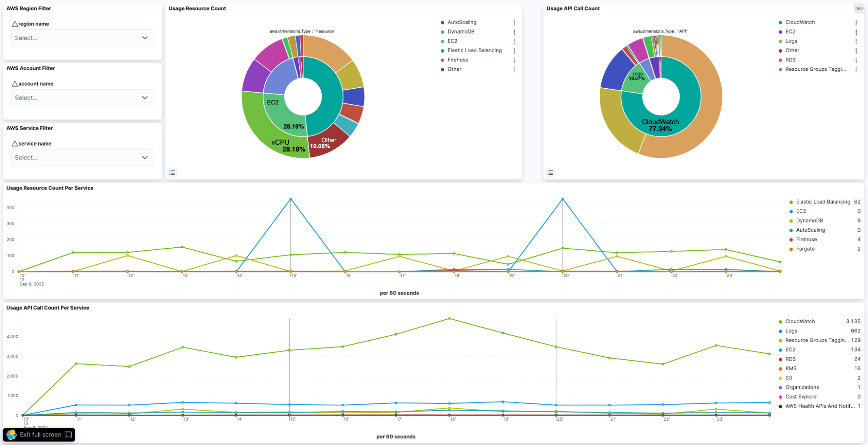Open options dots for DynamoDB legend item
The image size is (868, 445).
(514, 32)
